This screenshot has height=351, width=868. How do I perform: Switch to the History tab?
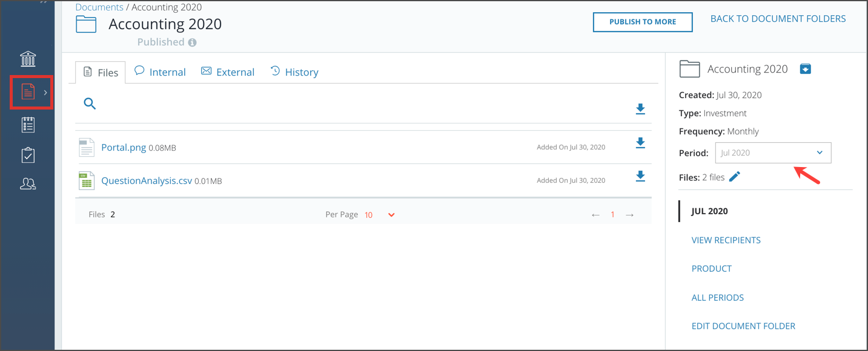click(294, 71)
